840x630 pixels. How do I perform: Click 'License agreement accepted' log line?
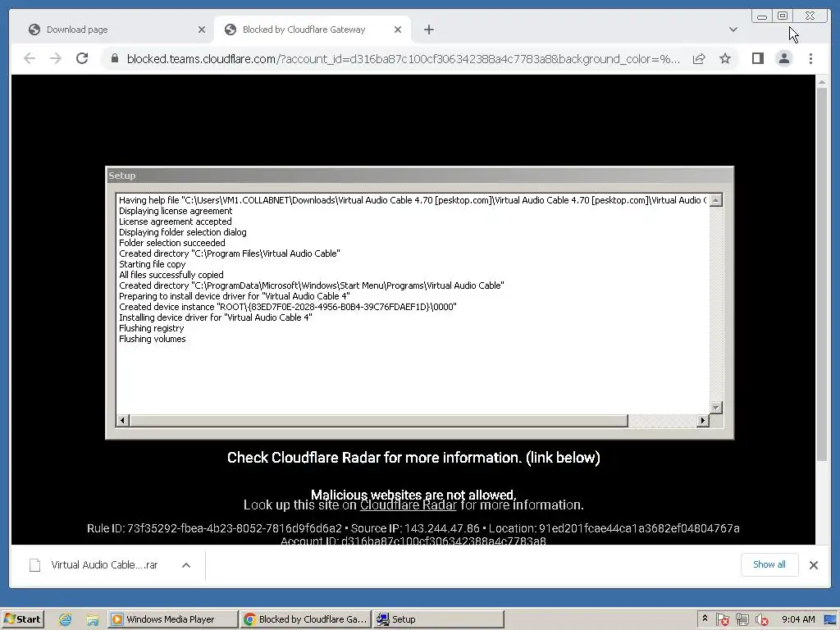[176, 221]
